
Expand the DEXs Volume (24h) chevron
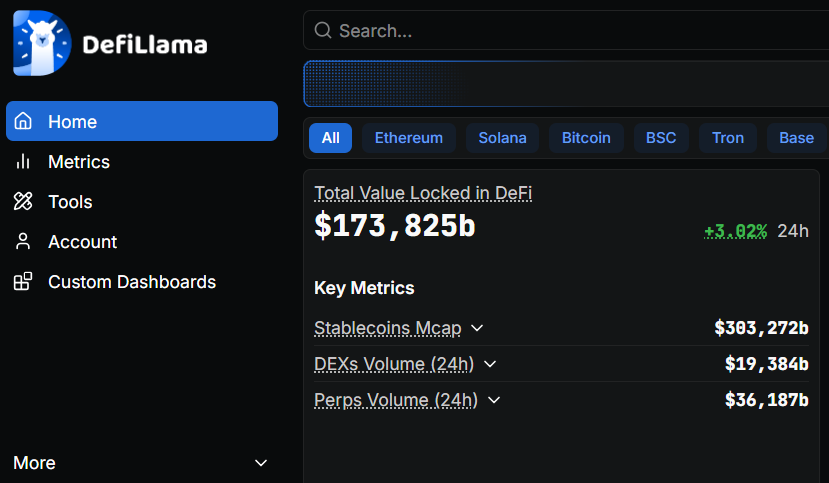(x=490, y=364)
